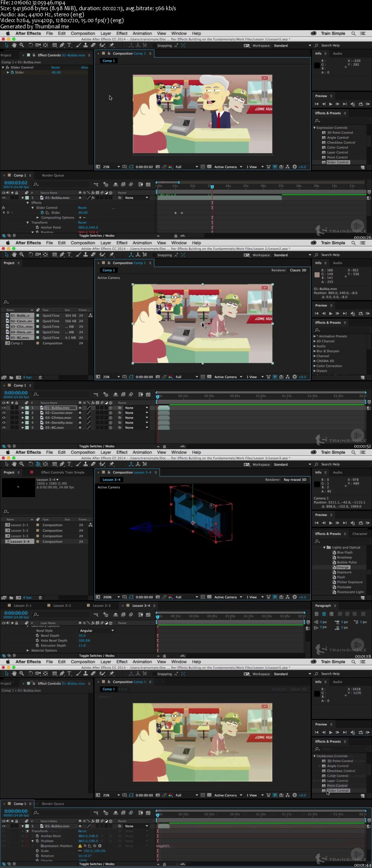This screenshot has width=372, height=868.
Task: Click Toggle Switches / Modes in Lesson3 window
Action: point(97,656)
